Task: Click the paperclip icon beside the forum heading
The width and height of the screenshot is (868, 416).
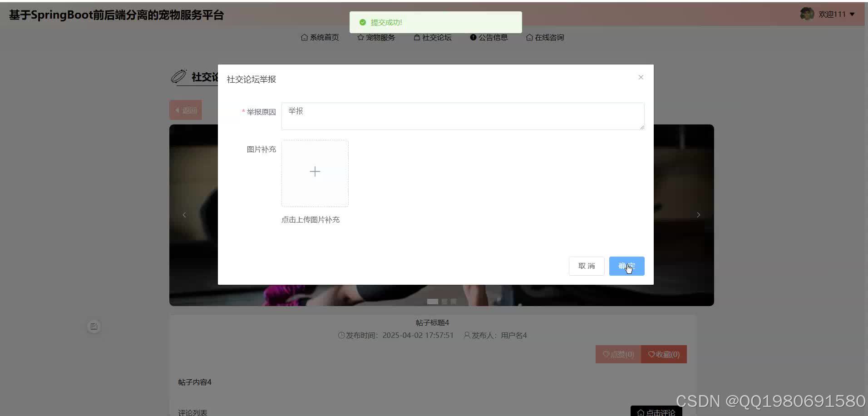Action: 179,76
